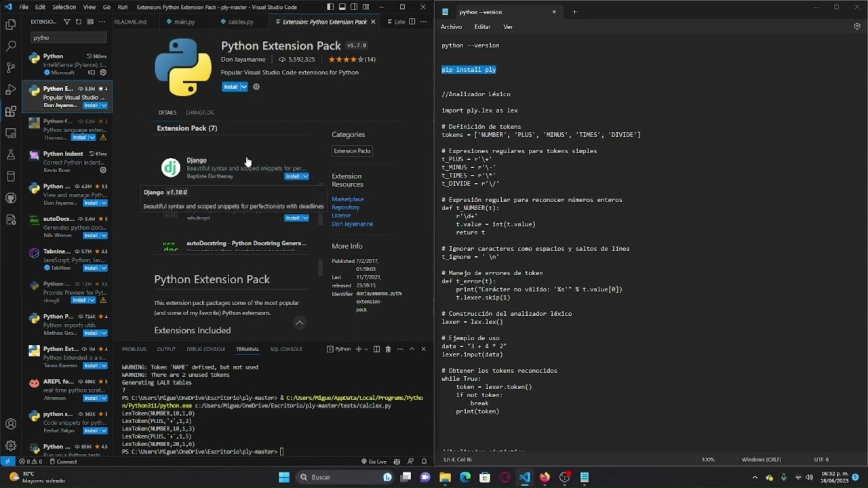Open Microsoft Edge from taskbar
Screen dimensions: 868x488
click(465, 477)
